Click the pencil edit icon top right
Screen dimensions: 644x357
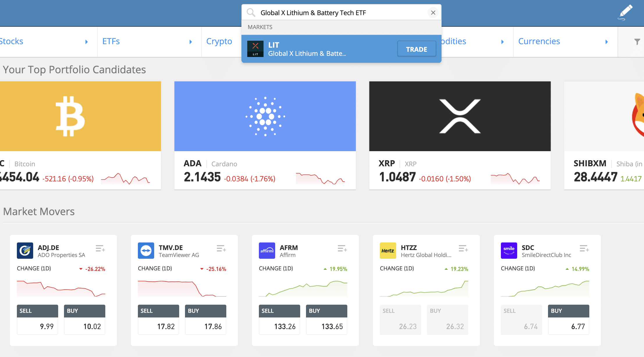tap(625, 13)
